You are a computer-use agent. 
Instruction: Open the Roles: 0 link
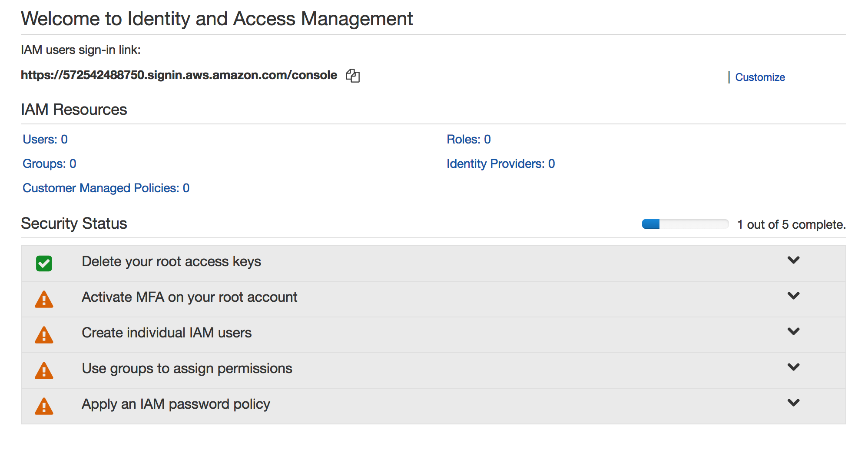pyautogui.click(x=469, y=139)
